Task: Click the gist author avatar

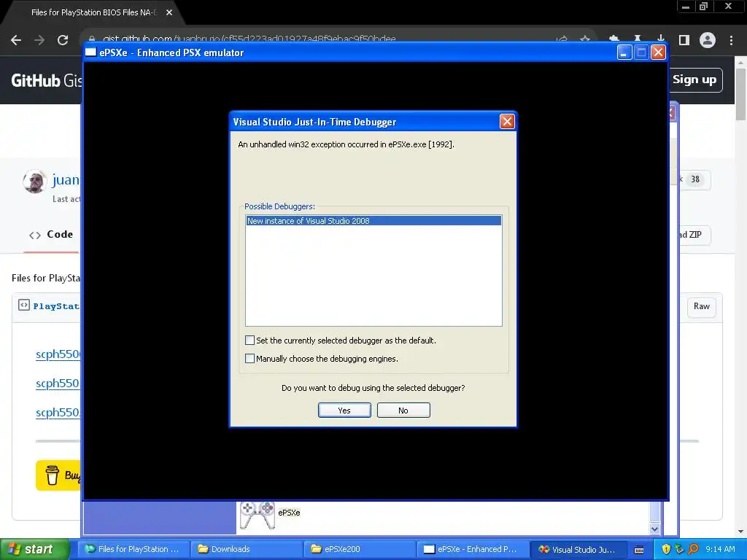Action: (x=34, y=181)
